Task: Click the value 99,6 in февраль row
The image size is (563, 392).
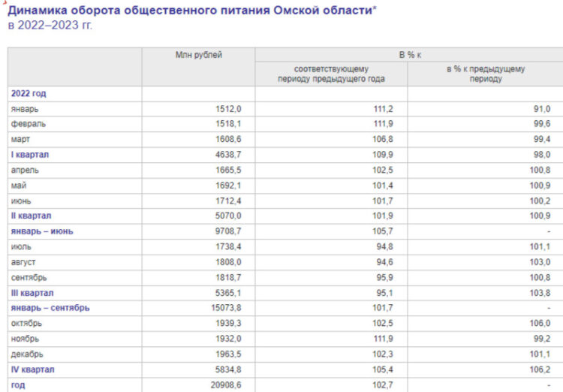Action: coord(542,124)
